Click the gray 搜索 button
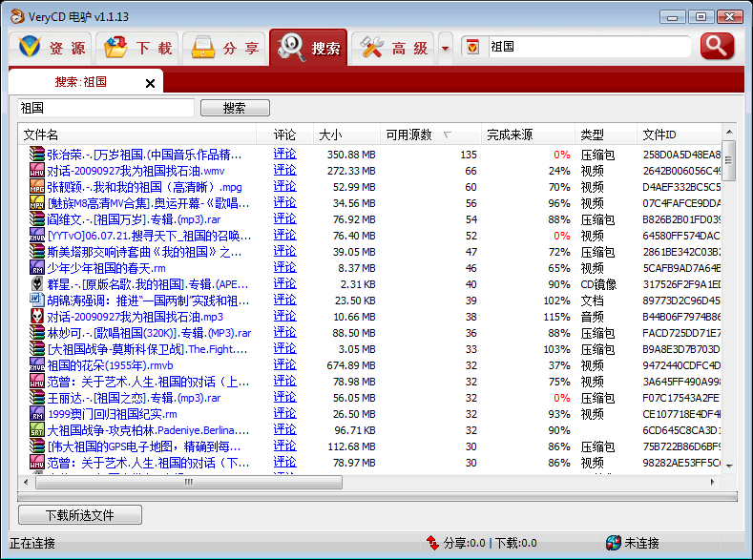 235,108
